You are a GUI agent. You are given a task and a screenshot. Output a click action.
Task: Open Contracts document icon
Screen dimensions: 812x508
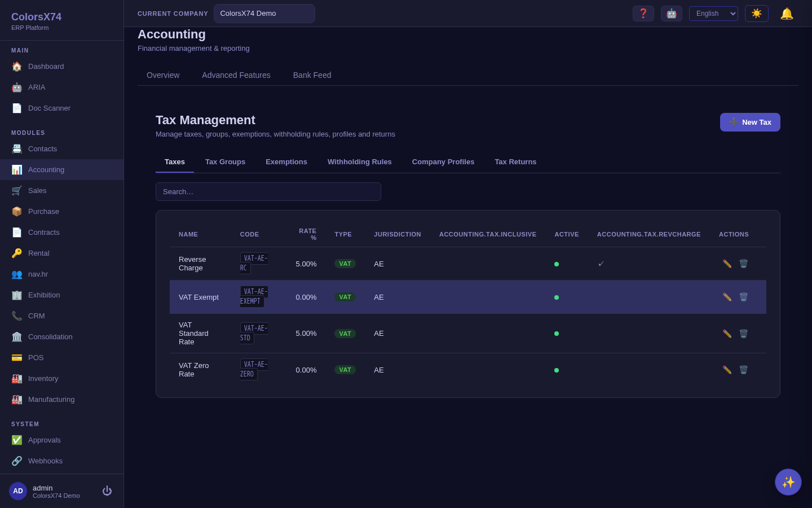[x=17, y=233]
